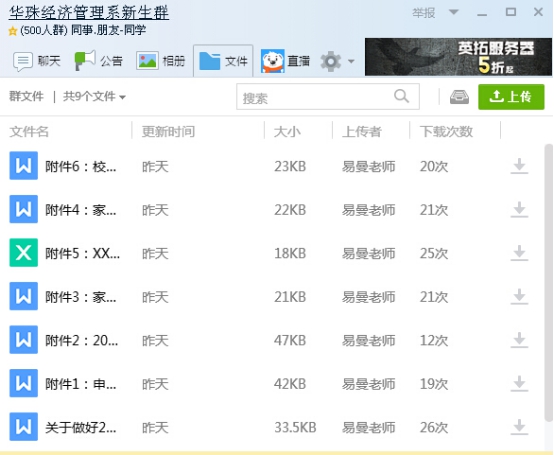554x455 pixels.
Task: Open the file storage tray icon
Action: [459, 97]
